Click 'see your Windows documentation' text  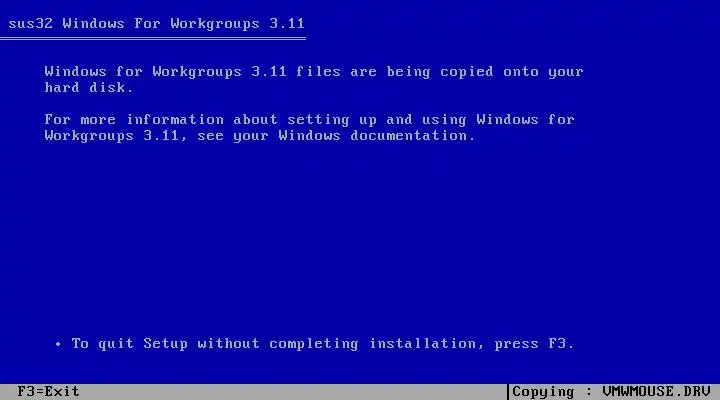coord(336,136)
